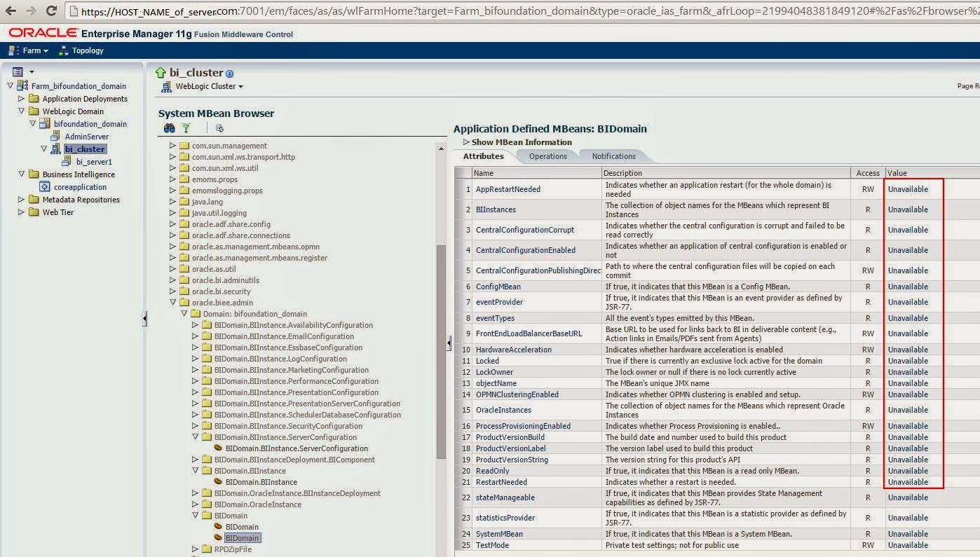Open dropdown arrow beside navigation view icon
Image resolution: width=980 pixels, height=557 pixels.
(32, 72)
